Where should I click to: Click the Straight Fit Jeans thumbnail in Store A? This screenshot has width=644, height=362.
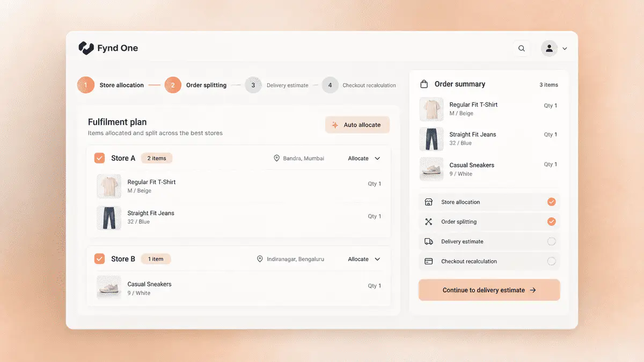pos(109,218)
